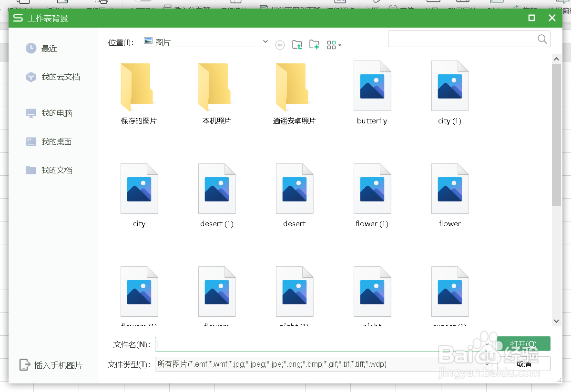This screenshot has height=392, width=571.
Task: Go up one folder level icon
Action: [x=297, y=45]
